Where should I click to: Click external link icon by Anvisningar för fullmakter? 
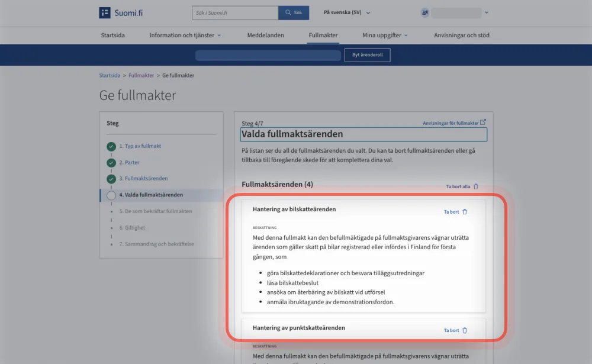[483, 123]
